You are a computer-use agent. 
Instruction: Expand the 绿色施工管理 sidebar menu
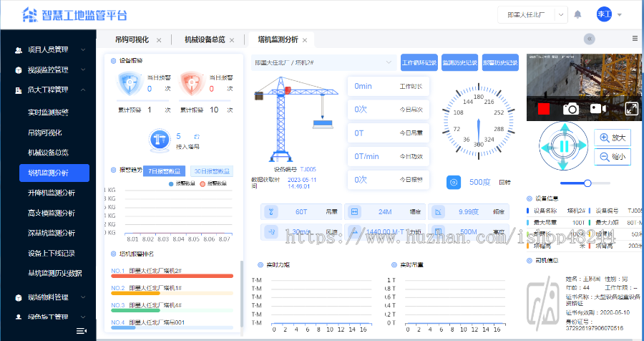(48, 317)
